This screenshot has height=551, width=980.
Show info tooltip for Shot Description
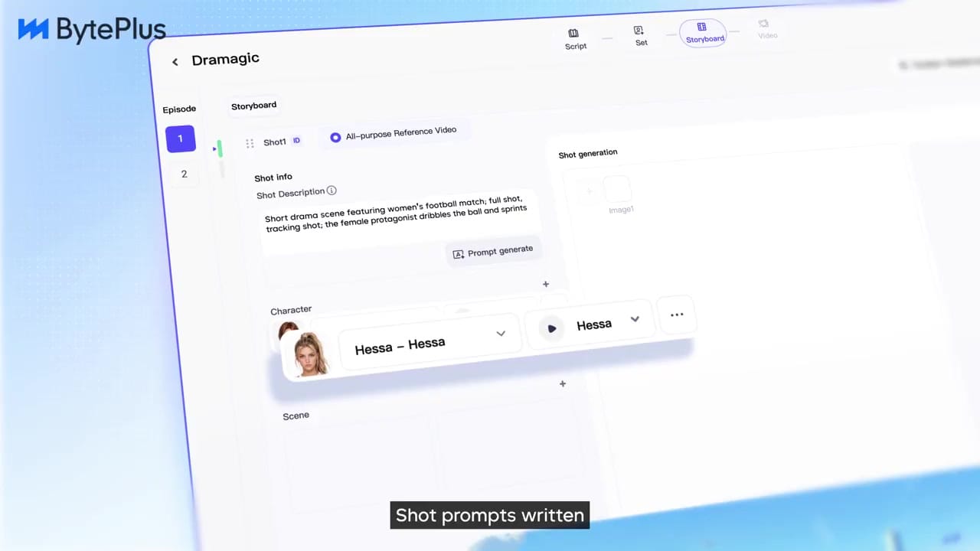332,191
